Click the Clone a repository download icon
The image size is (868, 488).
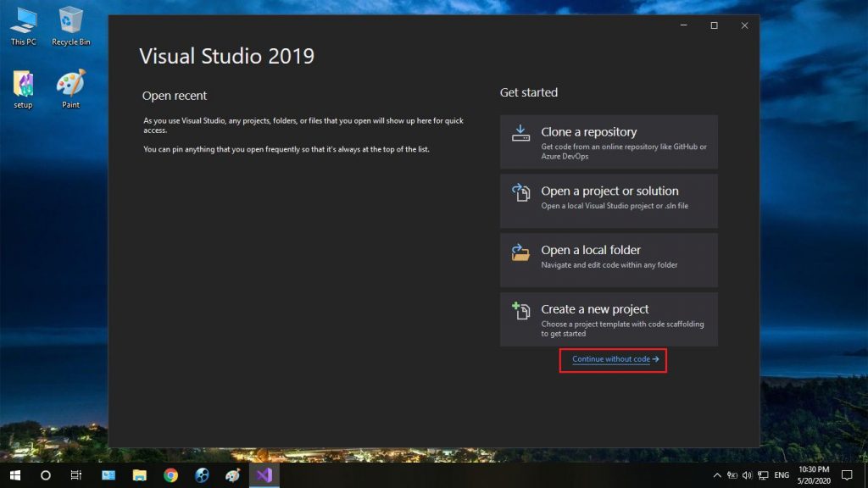[x=520, y=133]
